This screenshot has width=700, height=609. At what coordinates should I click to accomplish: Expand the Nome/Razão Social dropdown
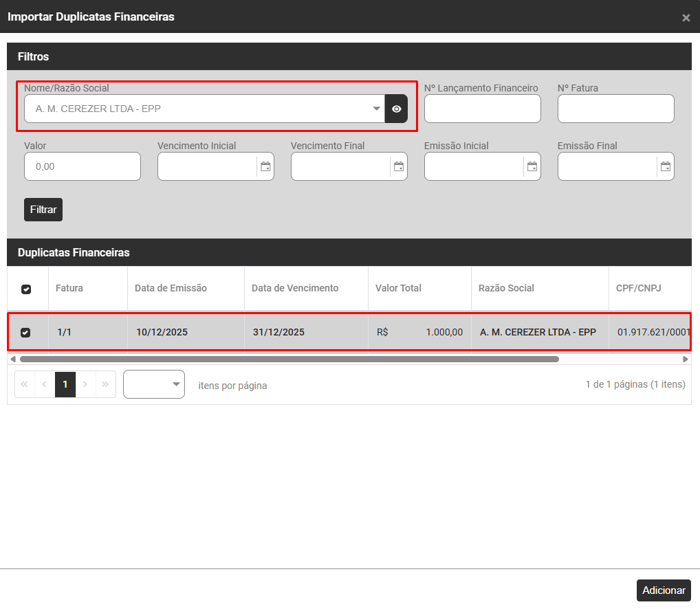click(x=376, y=109)
